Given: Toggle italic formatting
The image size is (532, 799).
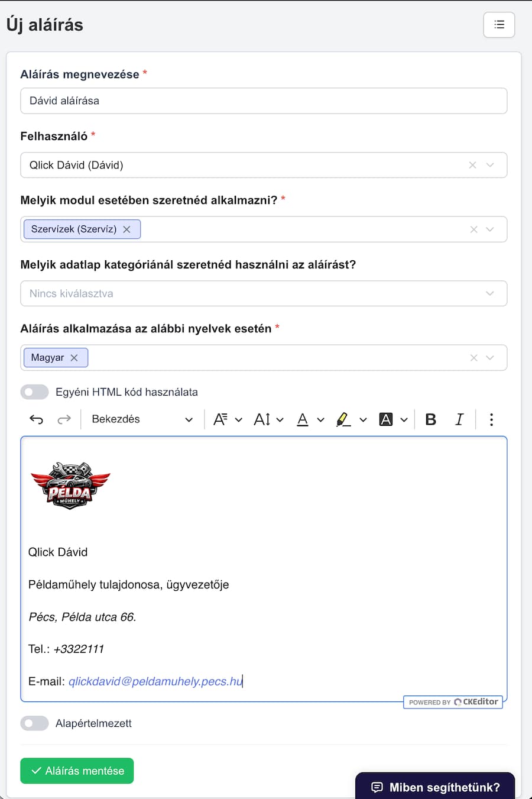Looking at the screenshot, I should pyautogui.click(x=459, y=419).
